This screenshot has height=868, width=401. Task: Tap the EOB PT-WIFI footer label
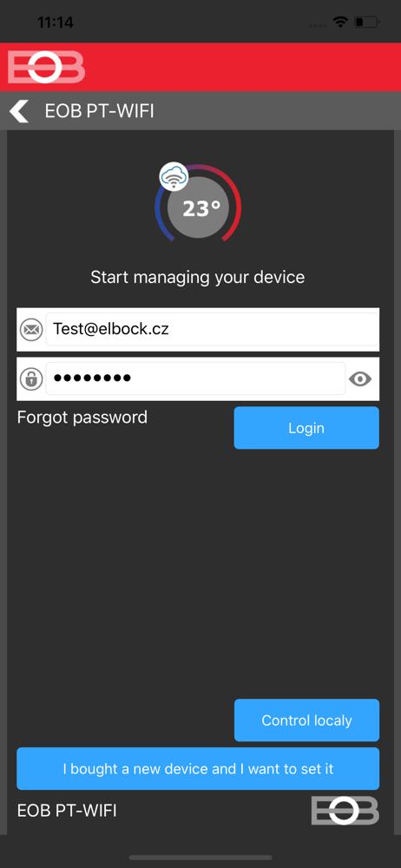pyautogui.click(x=67, y=811)
